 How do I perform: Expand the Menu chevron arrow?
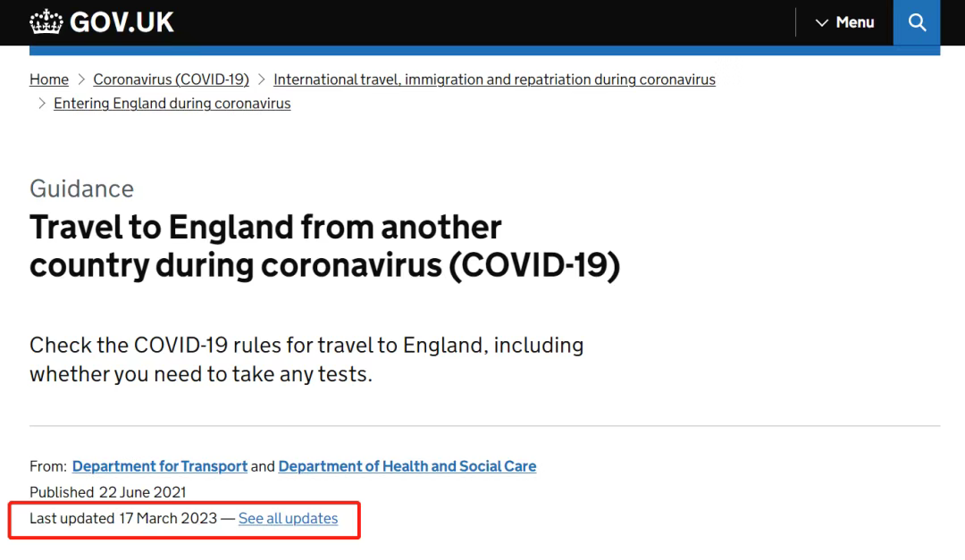coord(822,23)
